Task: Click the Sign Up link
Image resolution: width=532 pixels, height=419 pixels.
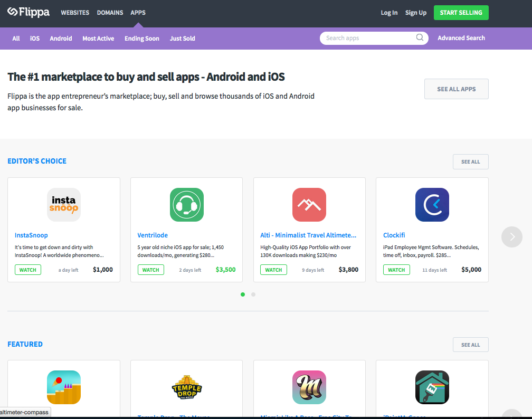Action: coord(416,13)
